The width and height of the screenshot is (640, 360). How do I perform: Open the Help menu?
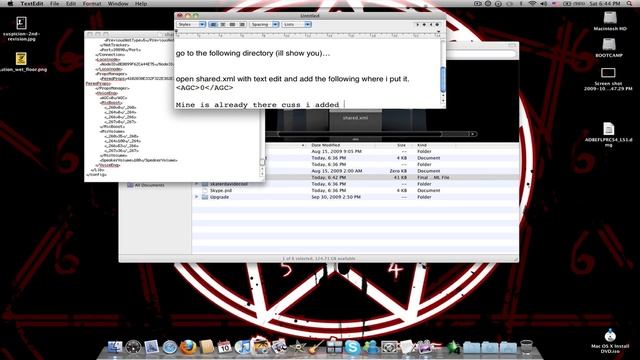click(x=141, y=3)
